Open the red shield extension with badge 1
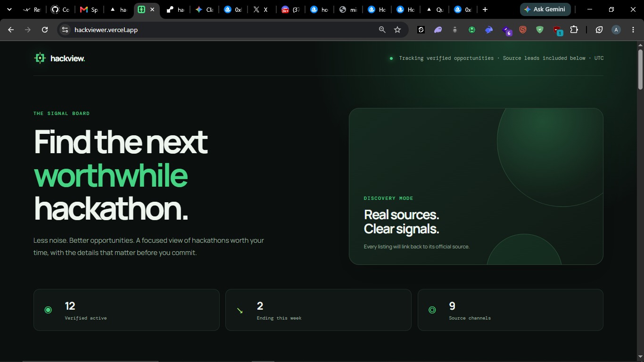 click(557, 30)
